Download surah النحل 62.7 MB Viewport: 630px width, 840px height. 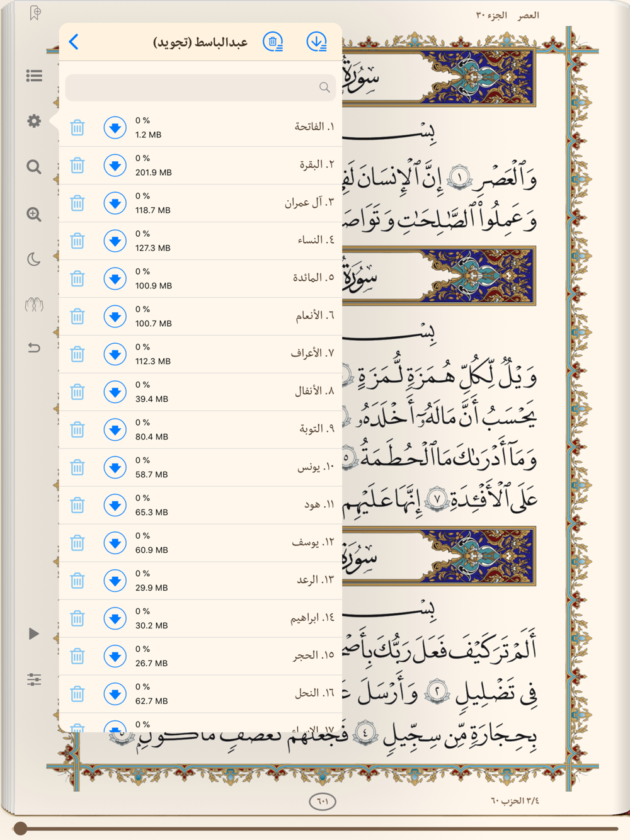[x=115, y=695]
